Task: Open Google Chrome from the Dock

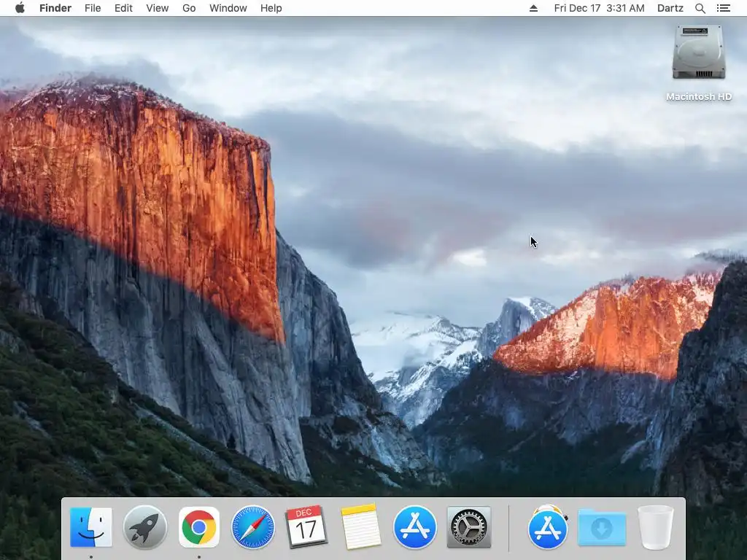Action: coord(199,527)
